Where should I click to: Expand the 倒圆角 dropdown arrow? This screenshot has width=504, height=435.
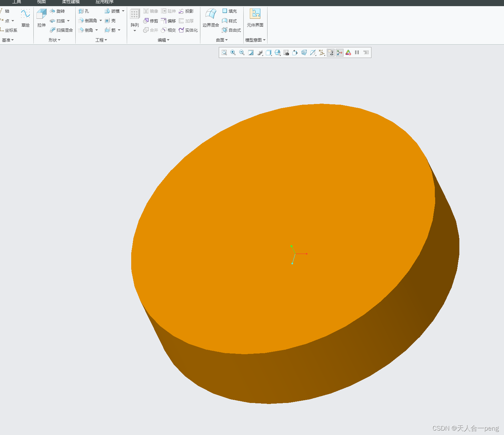101,21
